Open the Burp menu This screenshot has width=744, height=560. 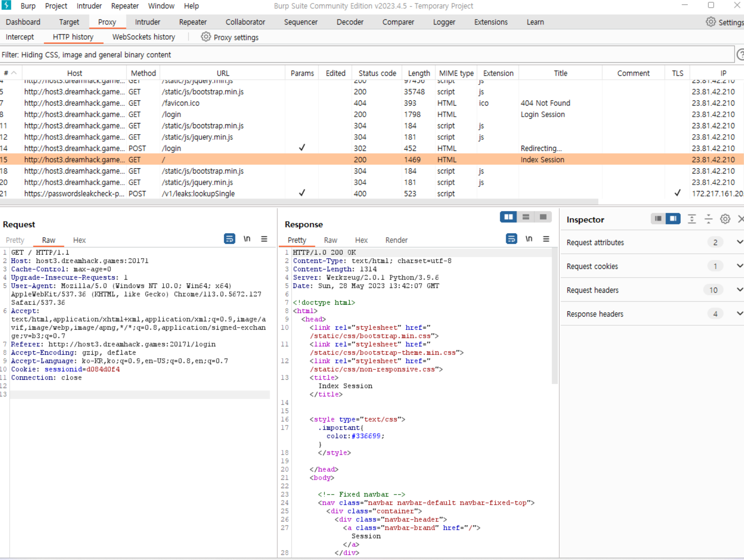pyautogui.click(x=28, y=6)
